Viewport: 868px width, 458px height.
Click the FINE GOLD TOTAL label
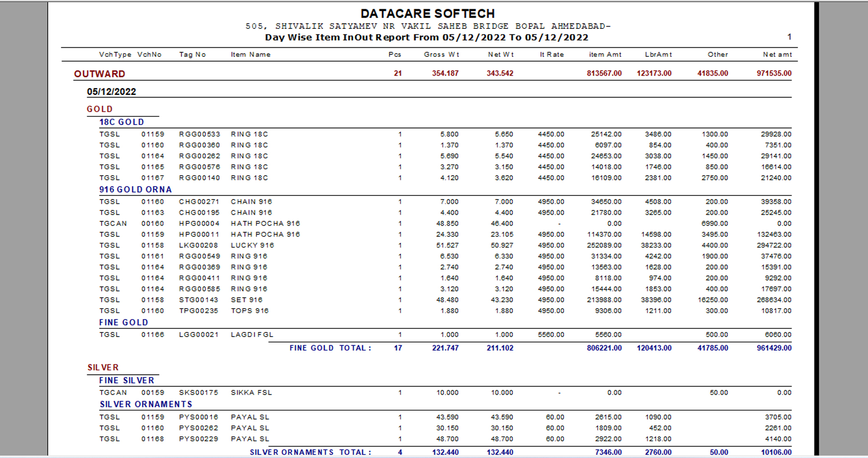pos(330,348)
